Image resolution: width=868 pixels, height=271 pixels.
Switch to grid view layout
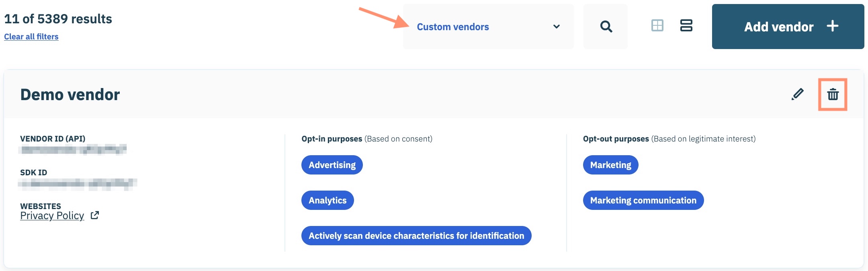pyautogui.click(x=657, y=26)
